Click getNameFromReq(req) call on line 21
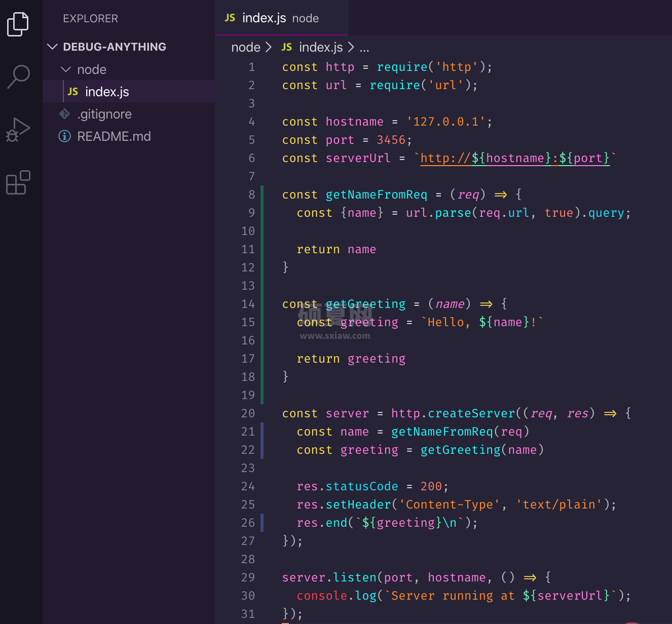 tap(460, 432)
